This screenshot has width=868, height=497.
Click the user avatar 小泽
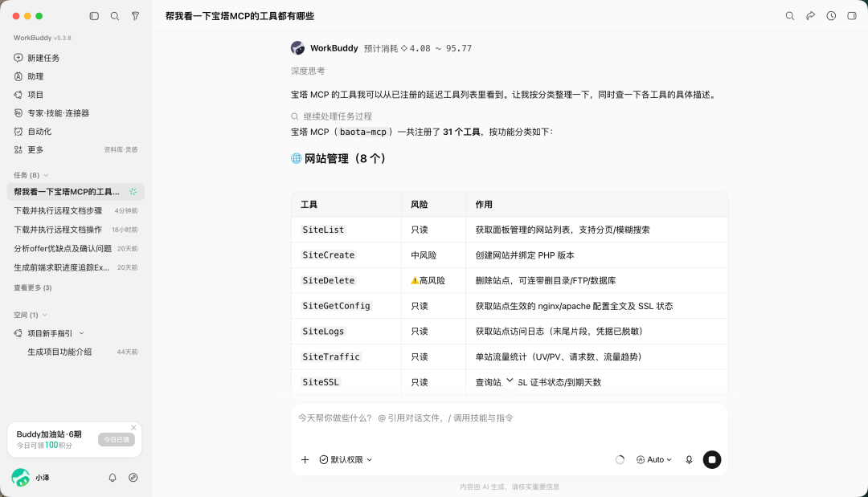coord(20,477)
